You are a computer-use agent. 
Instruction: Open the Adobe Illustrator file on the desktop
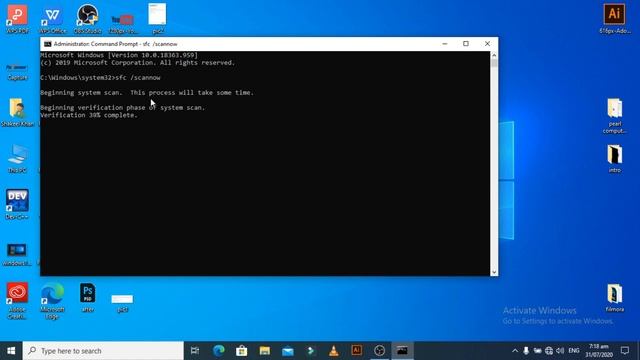tap(614, 18)
